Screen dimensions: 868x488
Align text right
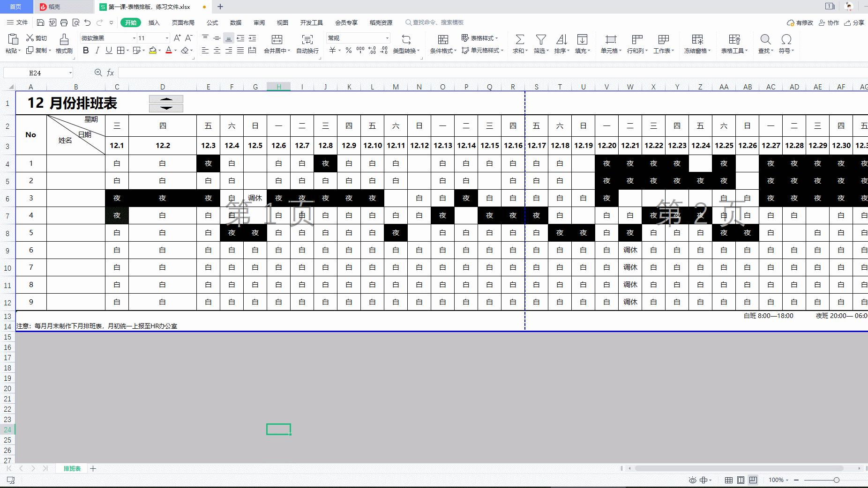229,50
